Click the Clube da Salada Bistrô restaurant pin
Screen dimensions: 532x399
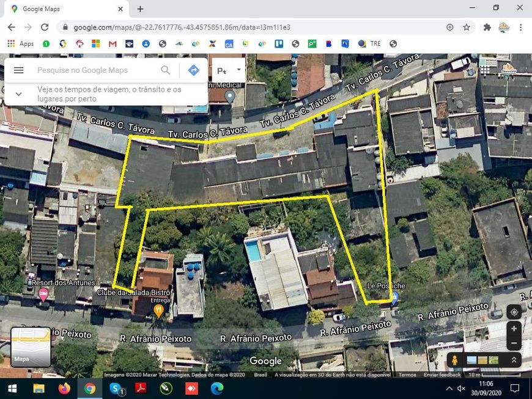click(158, 310)
